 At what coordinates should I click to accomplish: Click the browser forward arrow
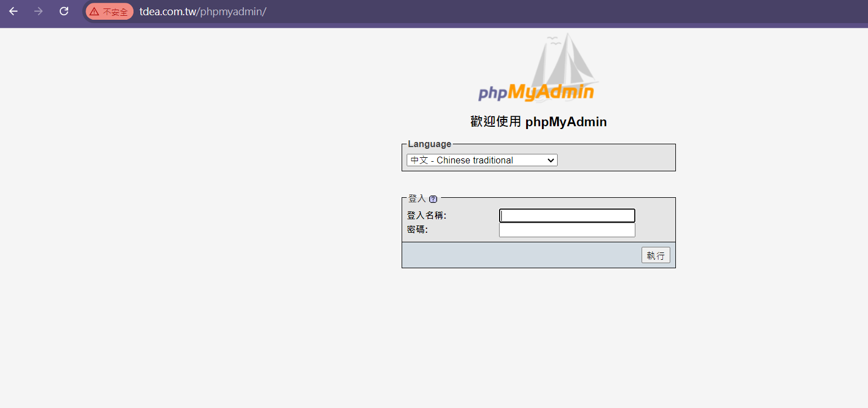click(x=38, y=11)
